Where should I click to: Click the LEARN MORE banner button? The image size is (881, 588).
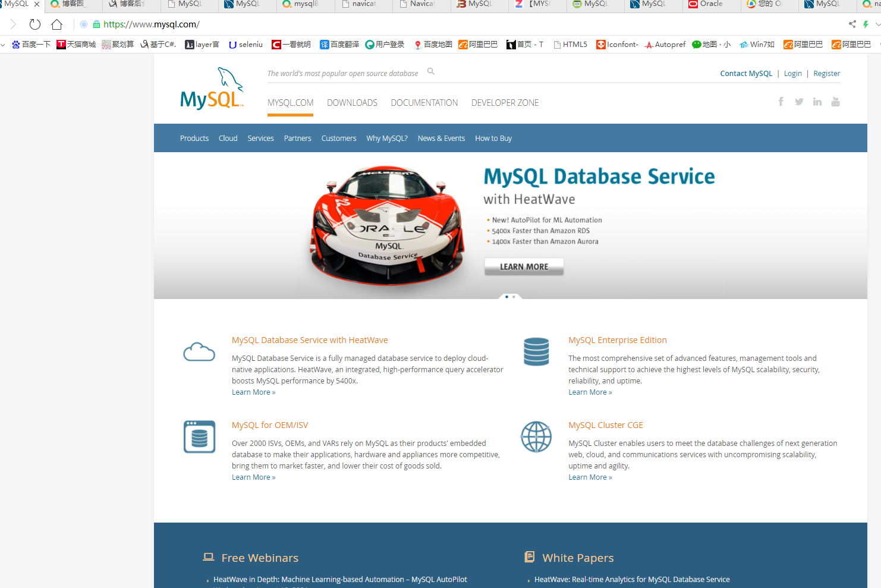pos(524,267)
